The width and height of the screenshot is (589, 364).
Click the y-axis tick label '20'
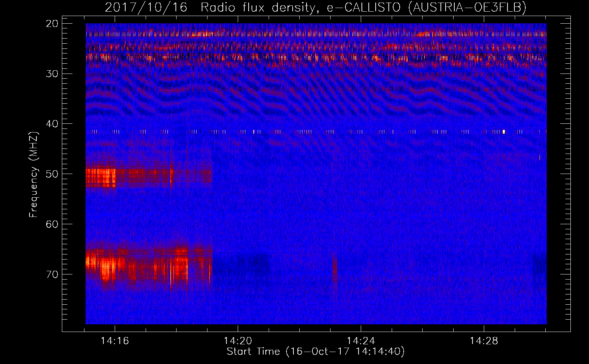(x=52, y=24)
